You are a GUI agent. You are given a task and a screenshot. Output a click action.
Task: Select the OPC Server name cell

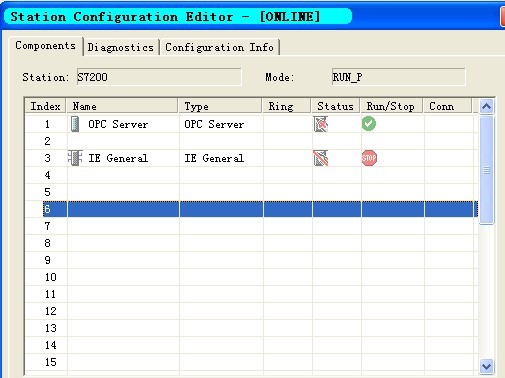(x=123, y=124)
